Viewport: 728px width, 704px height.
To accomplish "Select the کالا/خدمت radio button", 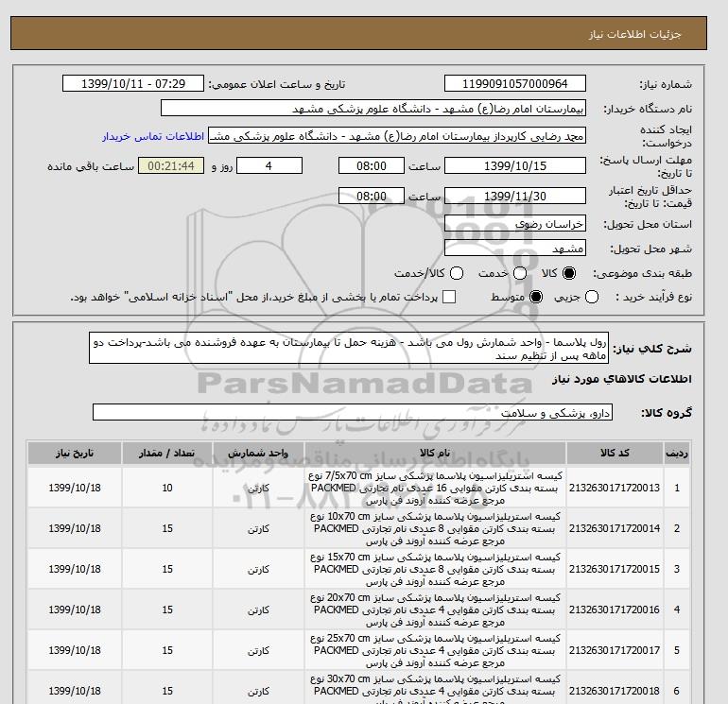I will [x=457, y=273].
